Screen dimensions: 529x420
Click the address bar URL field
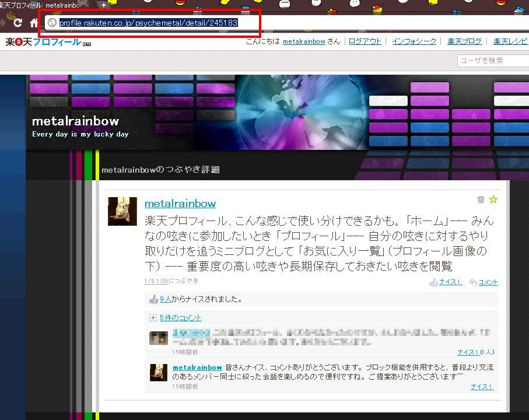point(149,23)
